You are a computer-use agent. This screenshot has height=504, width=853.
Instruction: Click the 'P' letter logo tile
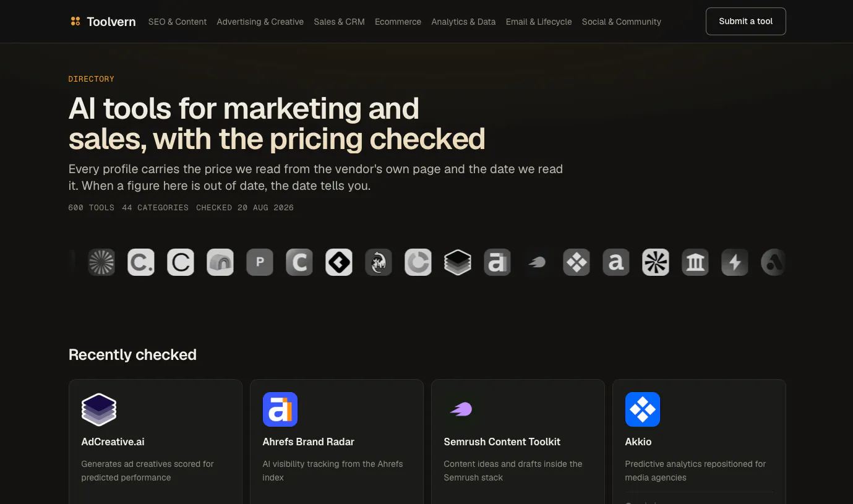(260, 262)
